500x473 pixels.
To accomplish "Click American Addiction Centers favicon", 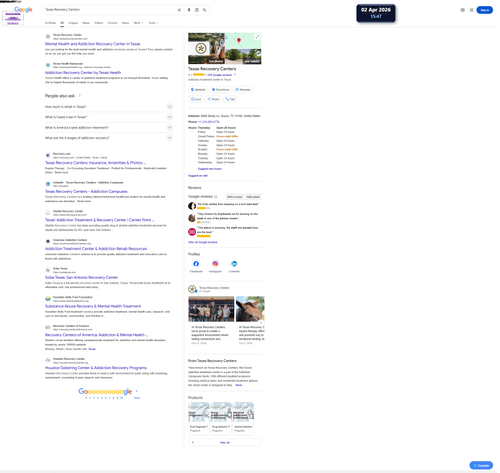I will (48, 241).
